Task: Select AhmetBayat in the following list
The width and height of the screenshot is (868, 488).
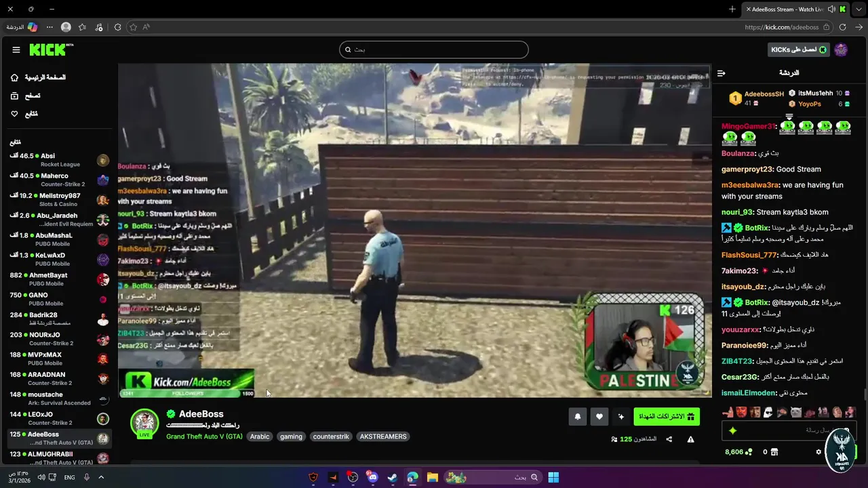Action: click(x=60, y=279)
